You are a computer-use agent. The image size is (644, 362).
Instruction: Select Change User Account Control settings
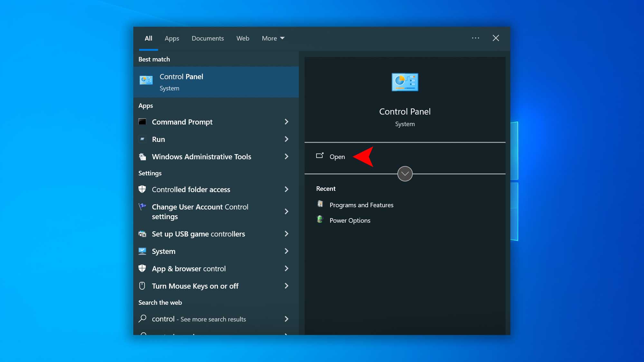200,212
